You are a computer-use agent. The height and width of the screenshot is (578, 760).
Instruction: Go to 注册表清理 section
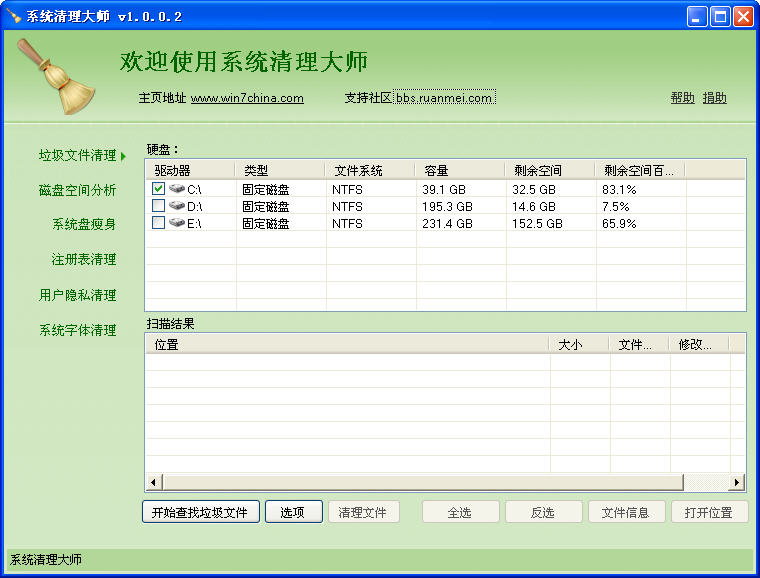[x=84, y=259]
